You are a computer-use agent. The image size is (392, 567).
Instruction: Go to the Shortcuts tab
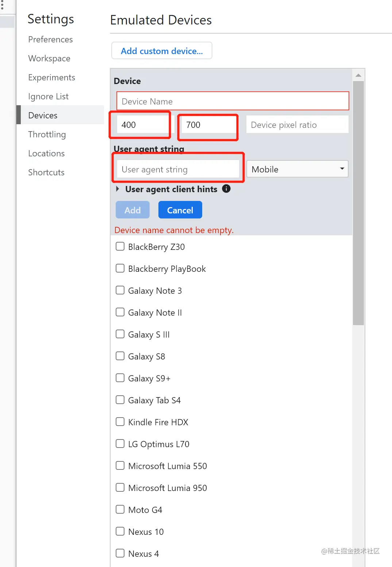click(x=46, y=172)
